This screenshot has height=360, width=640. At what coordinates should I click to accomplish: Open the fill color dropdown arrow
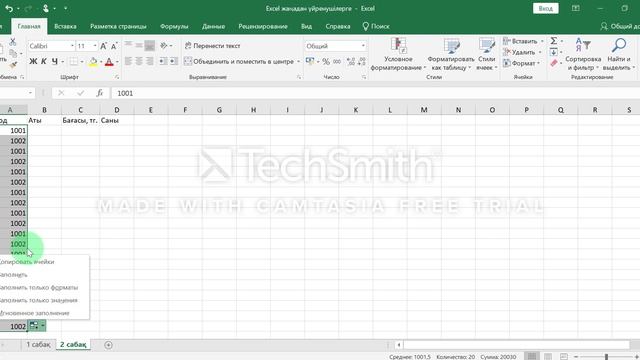(x=101, y=62)
